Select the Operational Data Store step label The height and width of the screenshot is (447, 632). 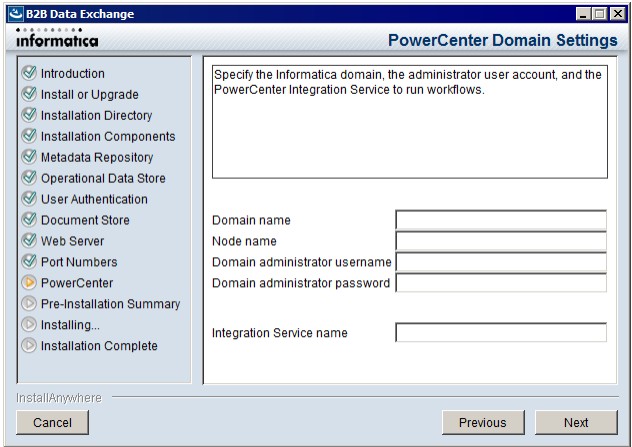pos(103,178)
